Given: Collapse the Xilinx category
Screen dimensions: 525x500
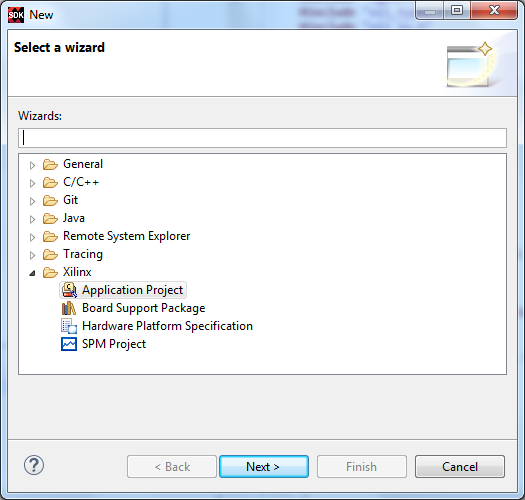Looking at the screenshot, I should (32, 273).
